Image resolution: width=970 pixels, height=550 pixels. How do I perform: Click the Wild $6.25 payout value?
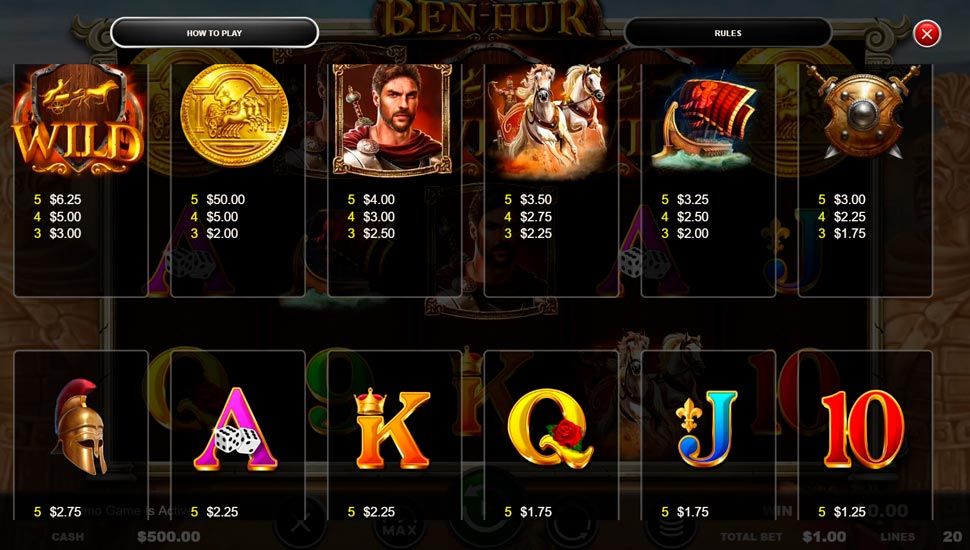tap(66, 199)
